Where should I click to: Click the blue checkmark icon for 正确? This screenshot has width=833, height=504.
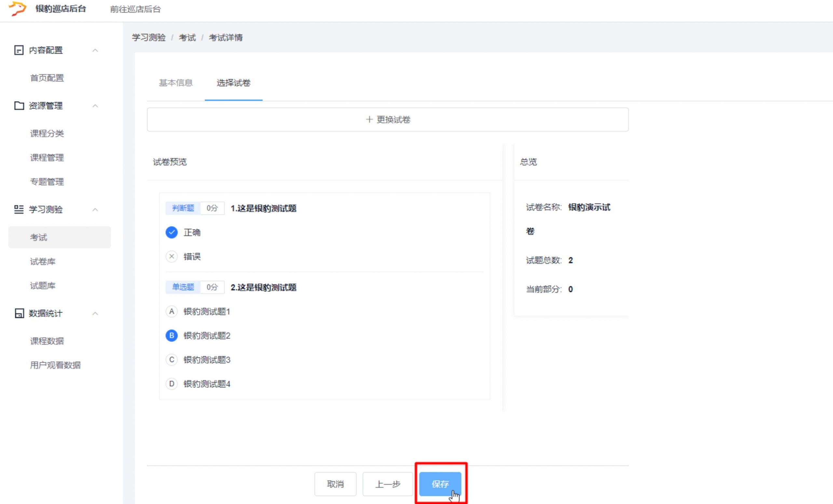click(172, 233)
